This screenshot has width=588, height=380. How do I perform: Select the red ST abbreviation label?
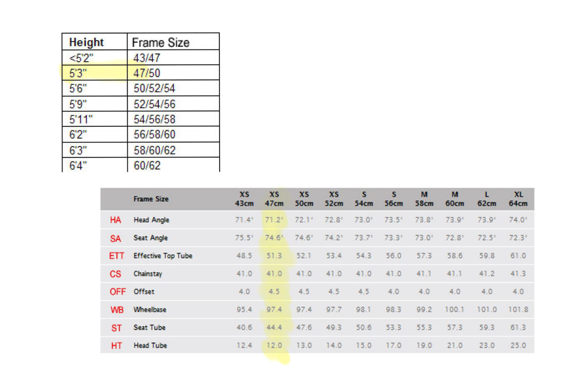pos(117,328)
